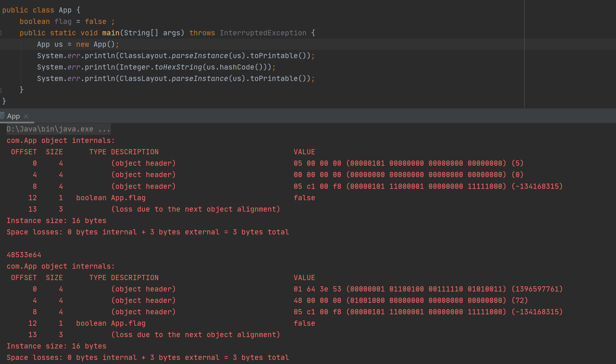Image resolution: width=616 pixels, height=364 pixels.
Task: Click the toHexString method call
Action: pyautogui.click(x=178, y=67)
